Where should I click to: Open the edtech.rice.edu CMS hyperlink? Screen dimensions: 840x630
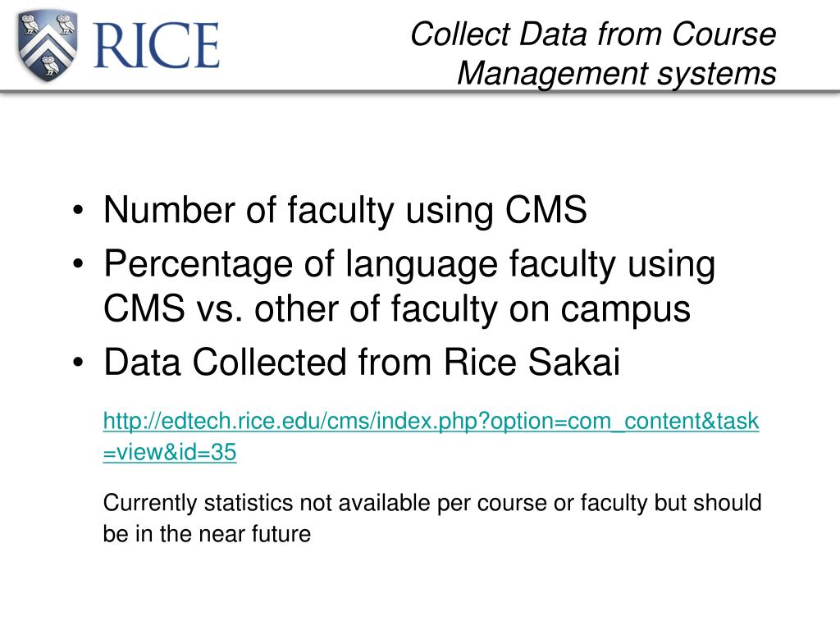point(431,421)
